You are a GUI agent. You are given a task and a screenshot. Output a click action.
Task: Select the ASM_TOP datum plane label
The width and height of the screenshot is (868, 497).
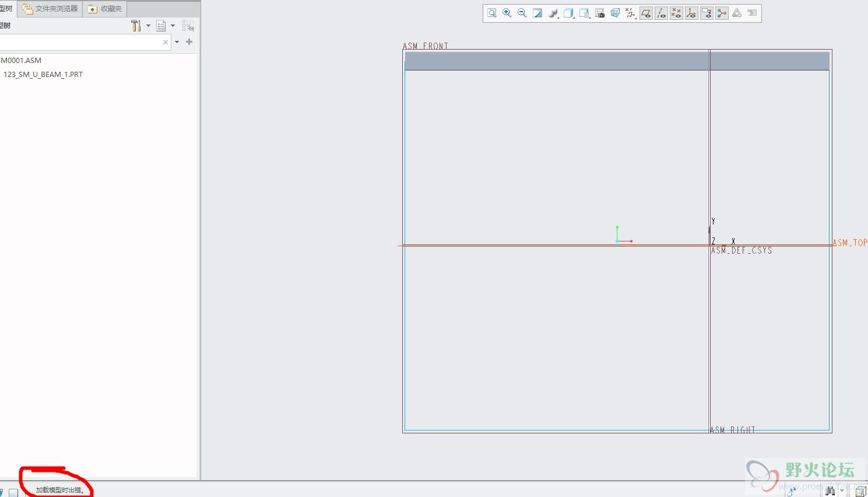coord(850,243)
